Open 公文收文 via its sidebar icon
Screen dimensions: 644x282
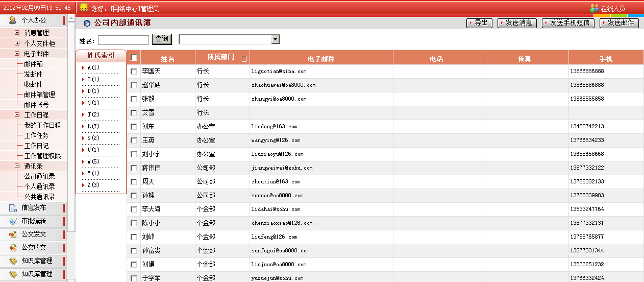tap(13, 247)
